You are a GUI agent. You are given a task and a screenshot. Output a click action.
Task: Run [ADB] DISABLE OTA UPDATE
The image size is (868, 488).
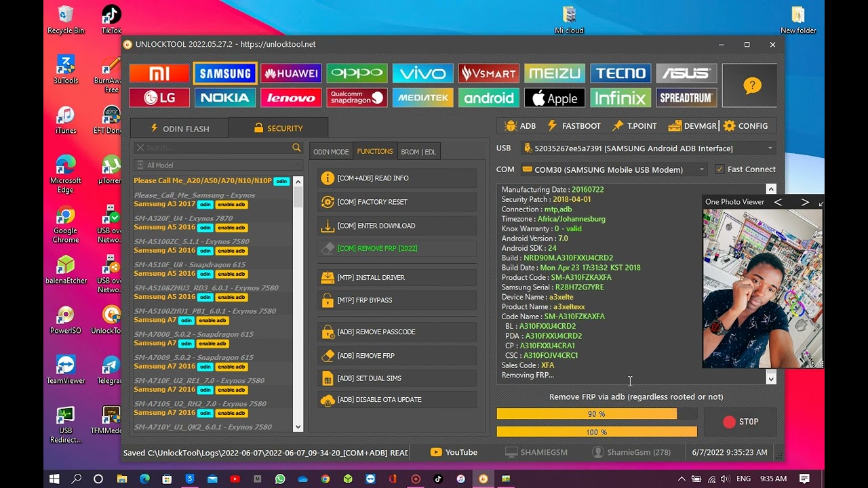coord(397,400)
